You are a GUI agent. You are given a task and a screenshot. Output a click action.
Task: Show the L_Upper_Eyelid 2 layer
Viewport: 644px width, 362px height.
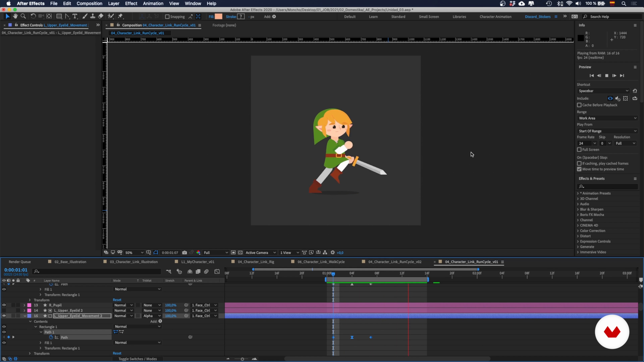click(4, 311)
